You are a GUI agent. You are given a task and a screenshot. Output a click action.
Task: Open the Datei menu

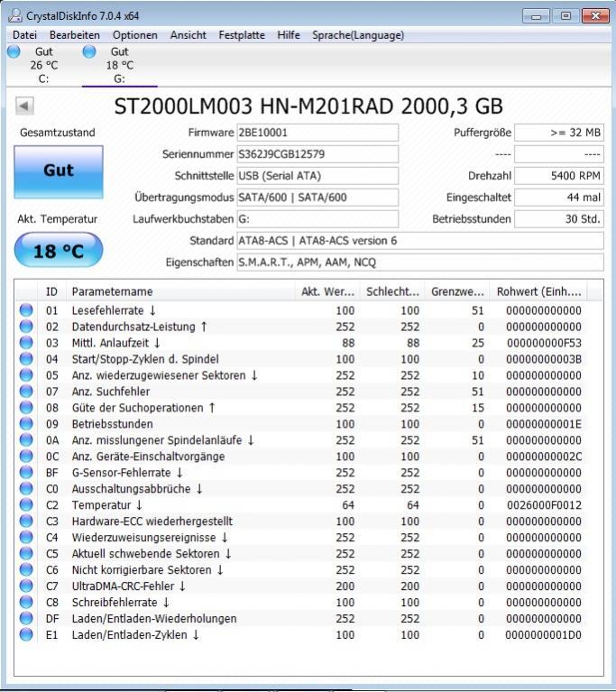tap(24, 35)
